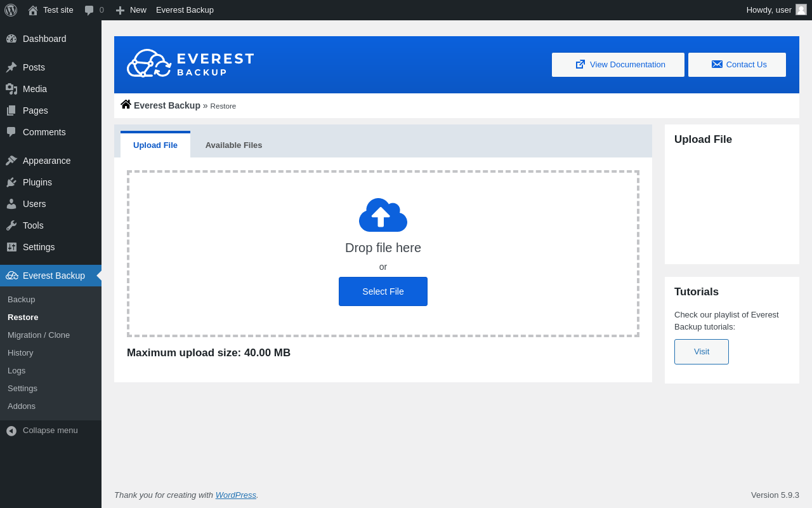Click the Tools wrench icon
Image resolution: width=812 pixels, height=508 pixels.
point(11,225)
